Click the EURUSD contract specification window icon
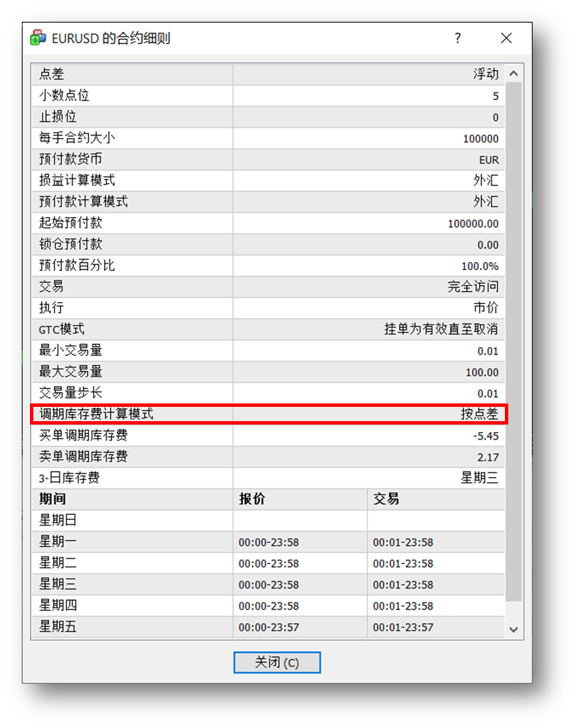 point(37,39)
